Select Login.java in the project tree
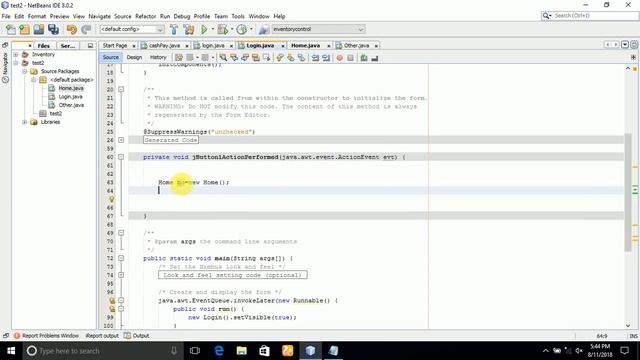This screenshot has width=640, height=360. tap(70, 97)
